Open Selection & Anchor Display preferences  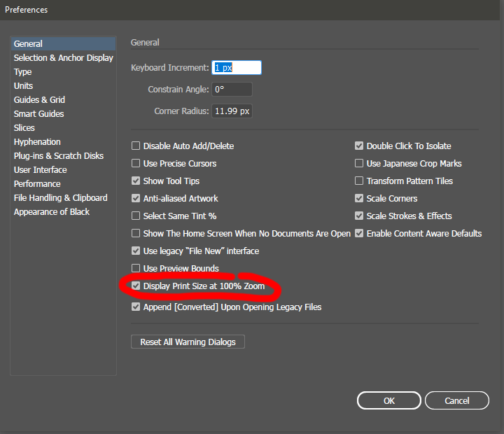pos(63,58)
